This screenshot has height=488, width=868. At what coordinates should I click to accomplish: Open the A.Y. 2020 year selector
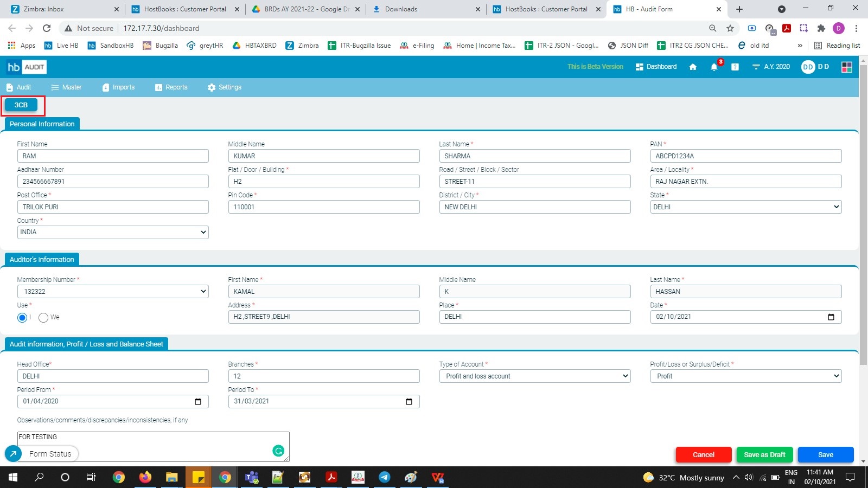771,67
